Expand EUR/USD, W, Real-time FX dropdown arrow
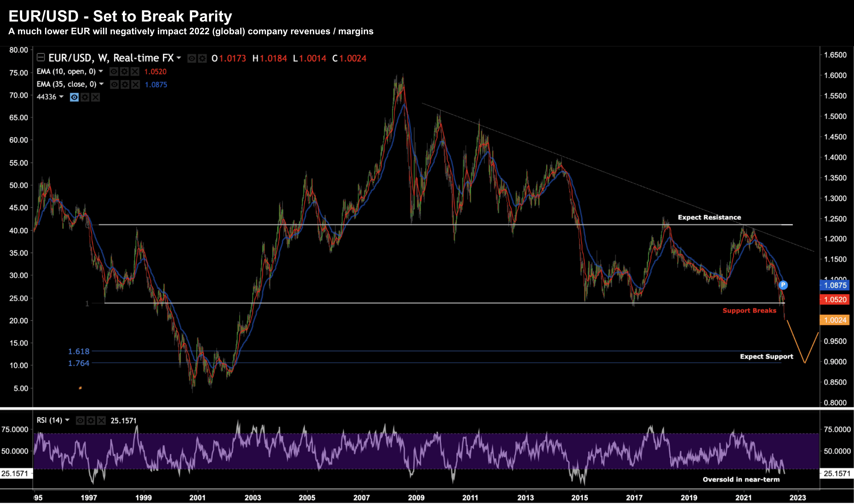Image resolution: width=854 pixels, height=504 pixels. click(179, 58)
